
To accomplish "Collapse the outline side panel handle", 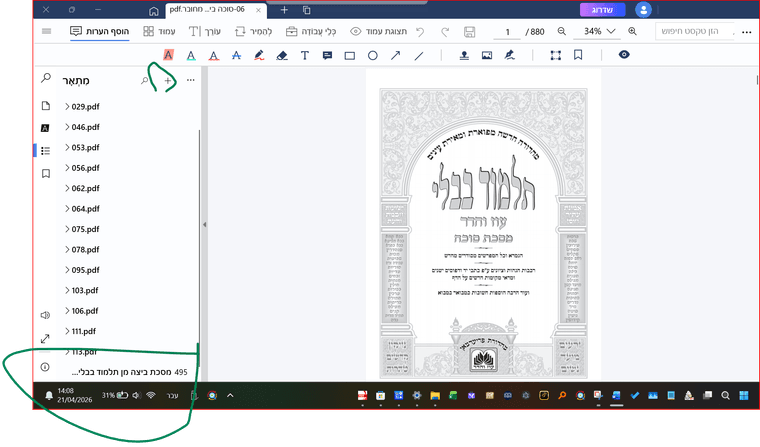I will (204, 225).
